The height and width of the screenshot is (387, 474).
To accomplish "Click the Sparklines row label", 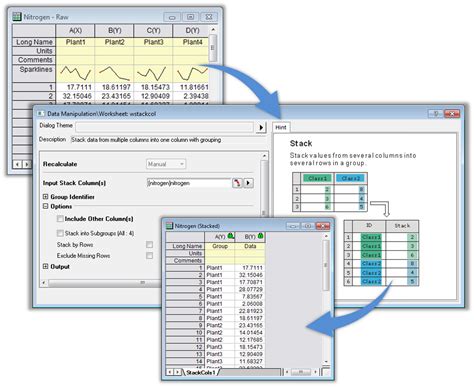I will (34, 73).
